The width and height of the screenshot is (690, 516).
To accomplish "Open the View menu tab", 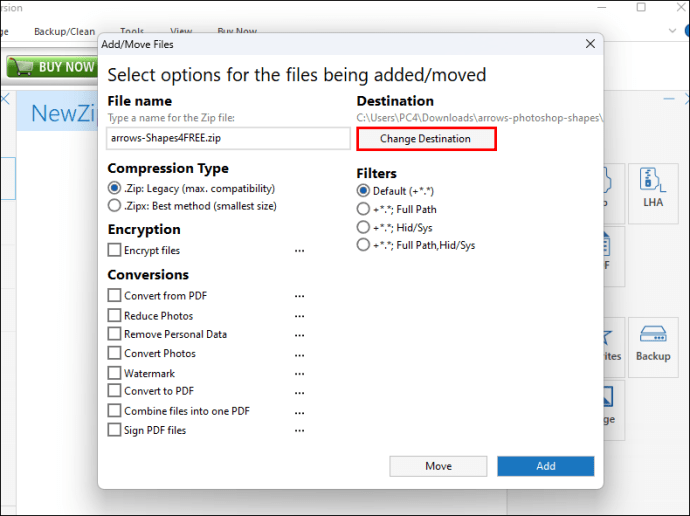I will pyautogui.click(x=181, y=32).
